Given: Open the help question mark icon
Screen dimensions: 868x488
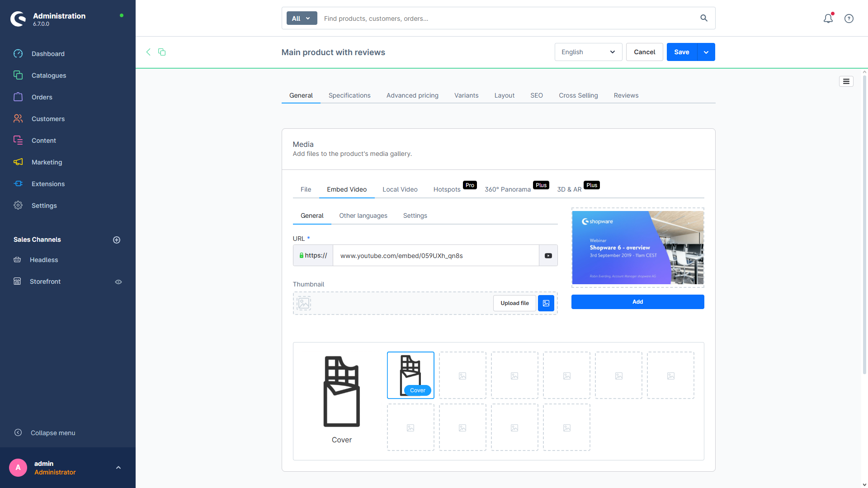Looking at the screenshot, I should pos(849,19).
